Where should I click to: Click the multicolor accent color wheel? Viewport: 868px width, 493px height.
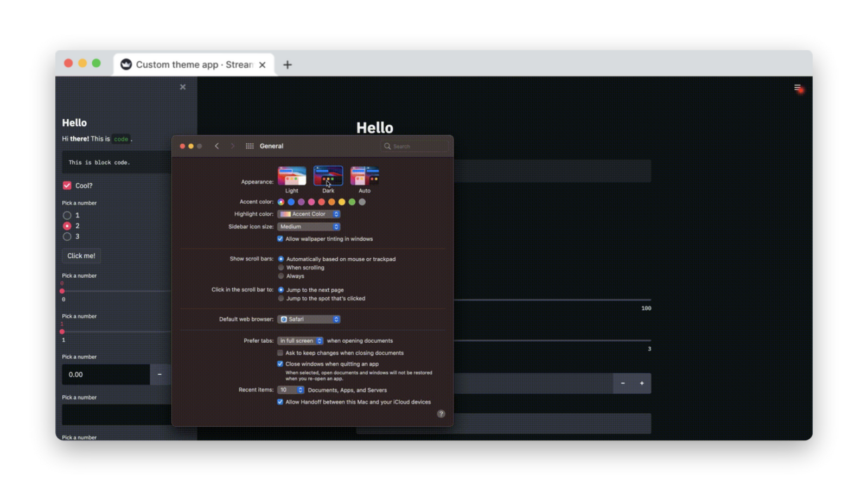[x=280, y=201]
